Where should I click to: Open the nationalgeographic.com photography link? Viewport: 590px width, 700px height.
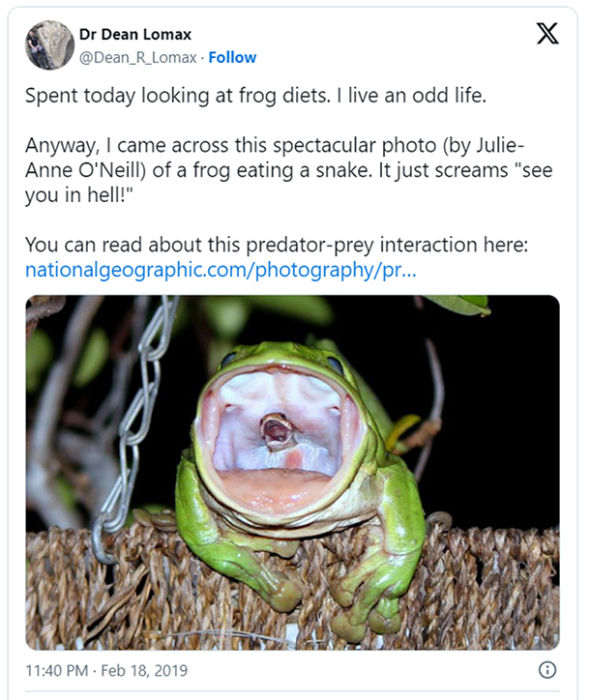pos(221,270)
